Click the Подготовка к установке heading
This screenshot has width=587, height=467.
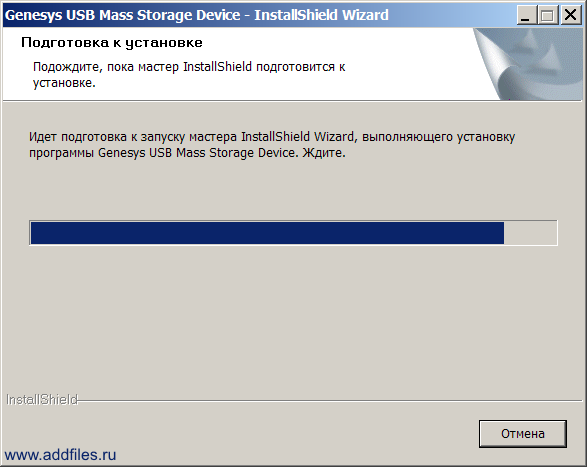[112, 43]
